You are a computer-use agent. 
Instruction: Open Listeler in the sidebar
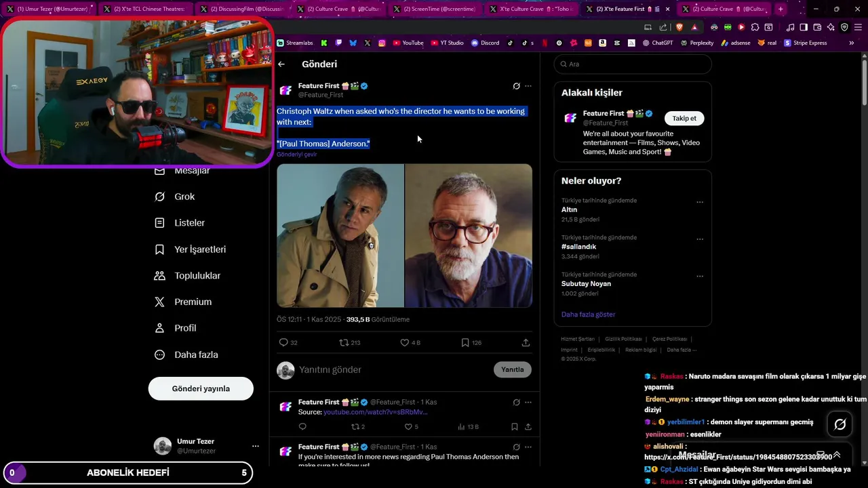[x=179, y=223]
